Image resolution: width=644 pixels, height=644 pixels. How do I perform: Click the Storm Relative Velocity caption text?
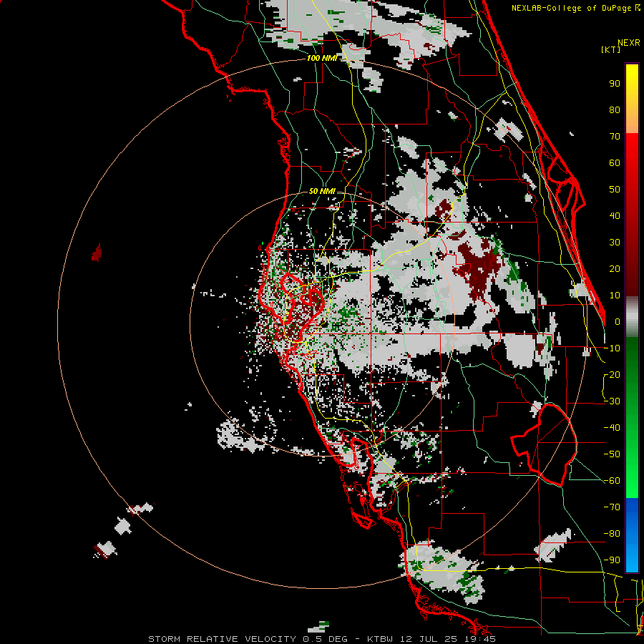coord(322,639)
